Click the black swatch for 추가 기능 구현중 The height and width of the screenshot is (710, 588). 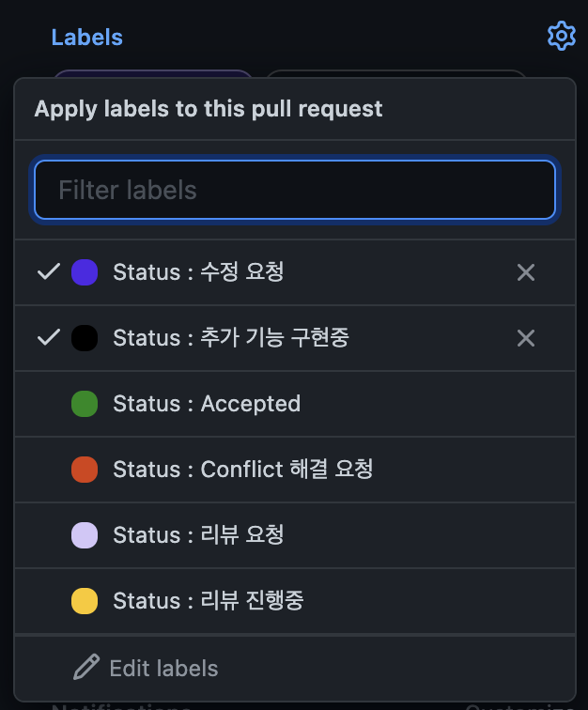85,338
